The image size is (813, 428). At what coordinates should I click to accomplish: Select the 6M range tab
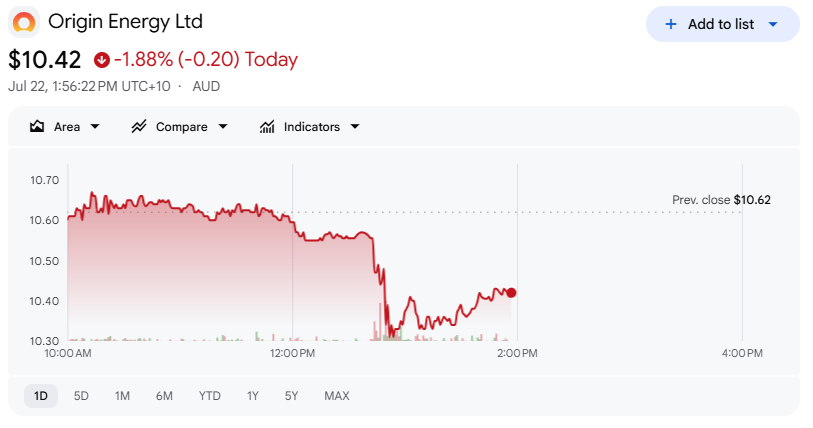click(x=164, y=396)
